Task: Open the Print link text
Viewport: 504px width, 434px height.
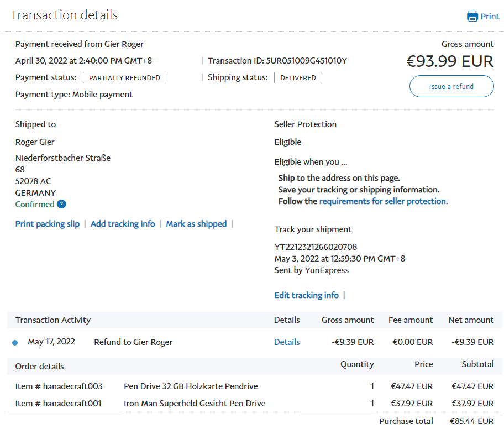Action: (490, 17)
